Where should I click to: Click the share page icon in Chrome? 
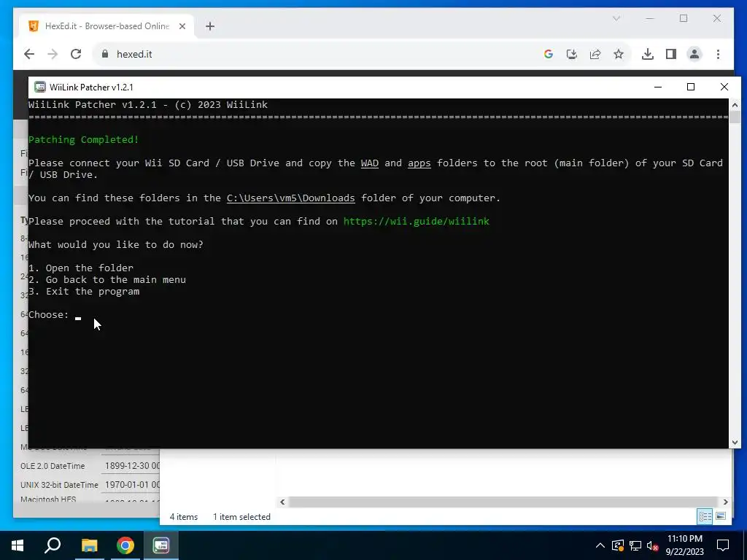click(595, 54)
